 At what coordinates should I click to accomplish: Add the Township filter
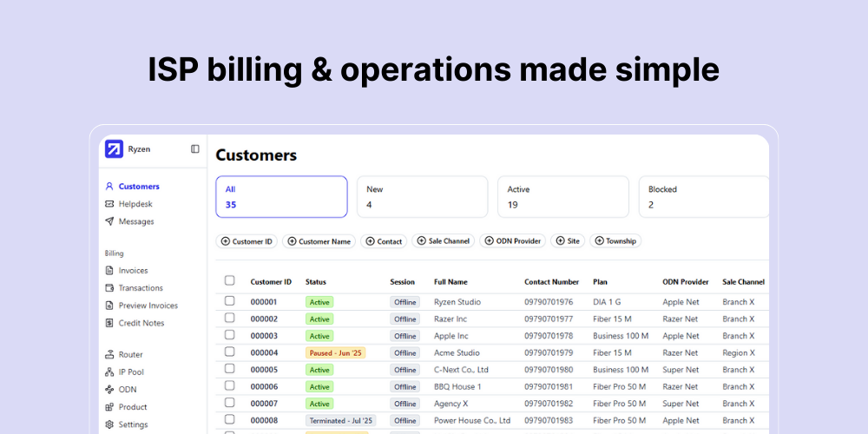[x=615, y=241]
